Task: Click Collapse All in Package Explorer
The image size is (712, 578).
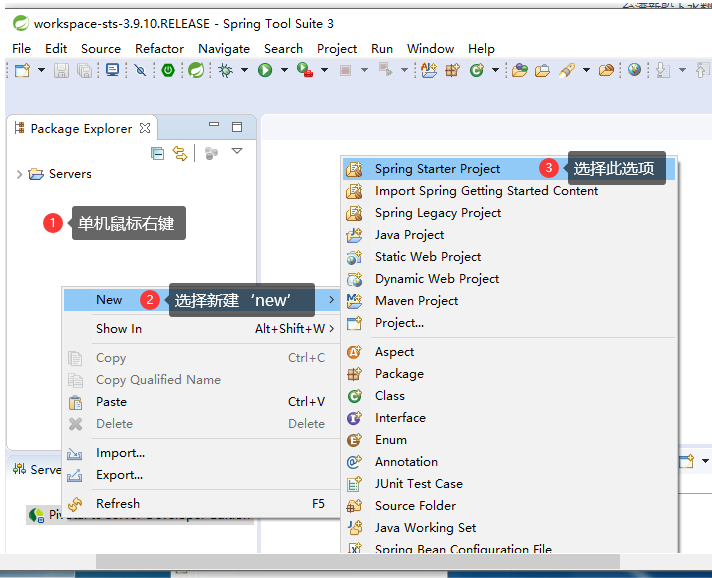Action: point(158,154)
